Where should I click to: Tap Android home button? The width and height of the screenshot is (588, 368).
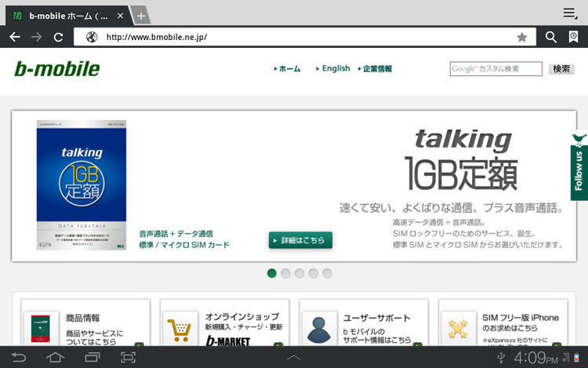click(x=55, y=357)
